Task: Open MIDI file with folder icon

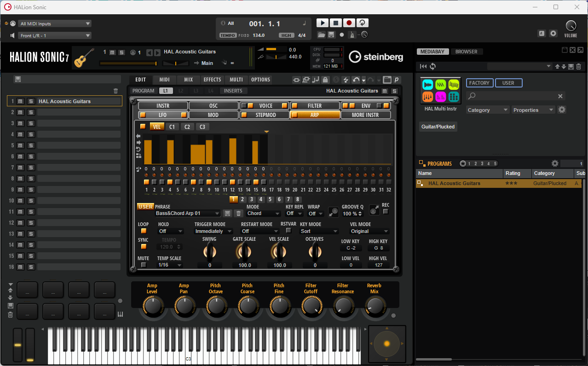Action: coord(322,35)
